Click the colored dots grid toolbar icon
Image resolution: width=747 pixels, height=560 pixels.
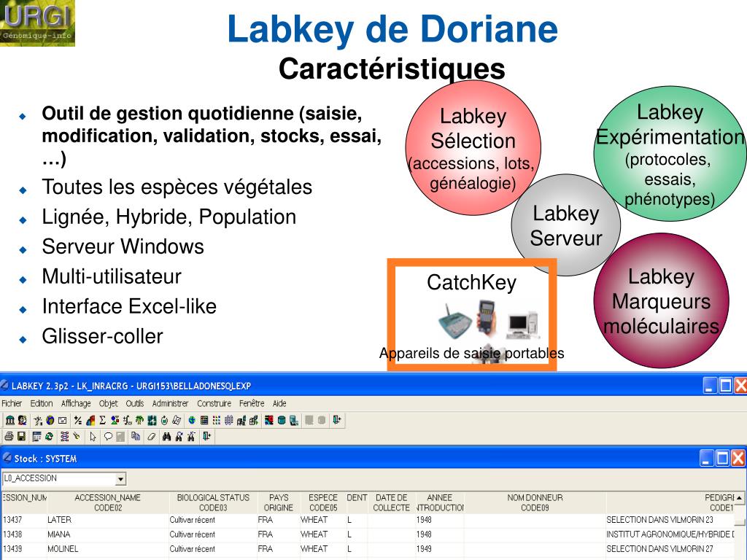tap(217, 421)
